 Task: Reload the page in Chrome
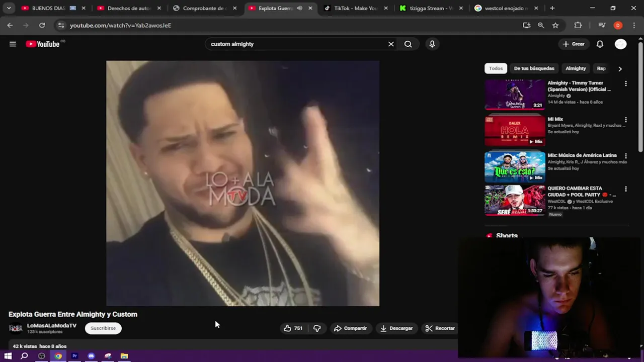pos(42,25)
